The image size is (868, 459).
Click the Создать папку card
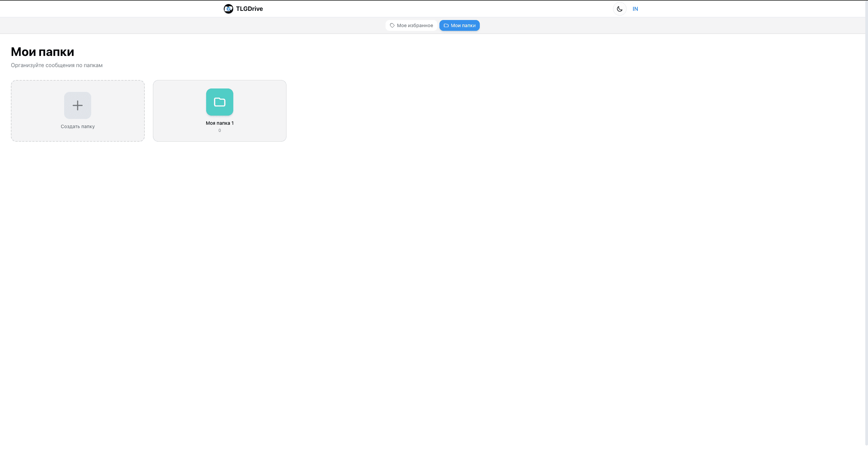[77, 111]
